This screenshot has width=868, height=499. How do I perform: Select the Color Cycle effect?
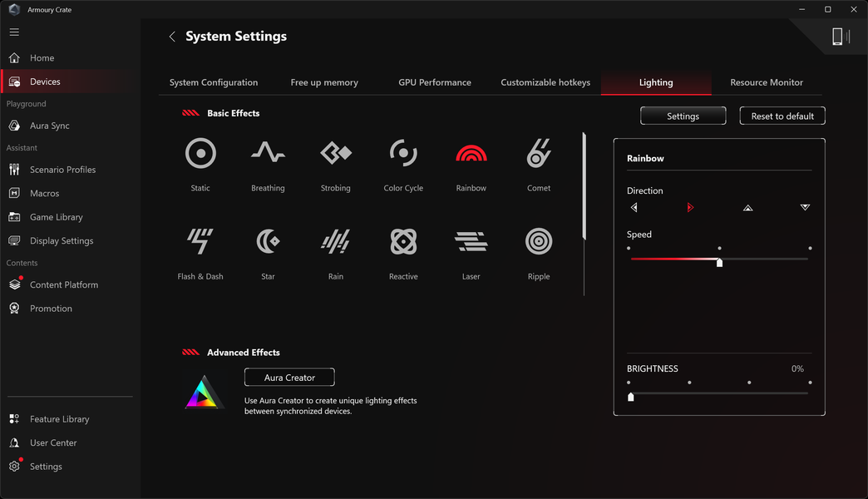pyautogui.click(x=403, y=164)
